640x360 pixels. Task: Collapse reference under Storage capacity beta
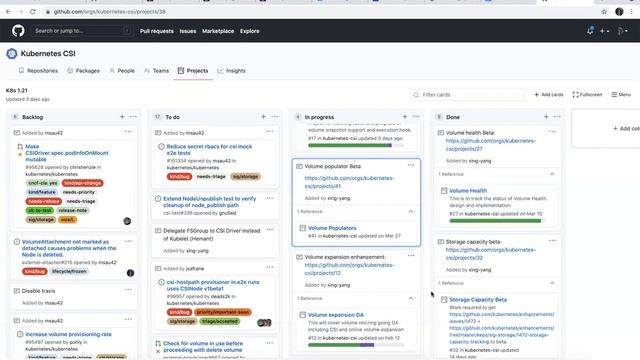[552, 283]
